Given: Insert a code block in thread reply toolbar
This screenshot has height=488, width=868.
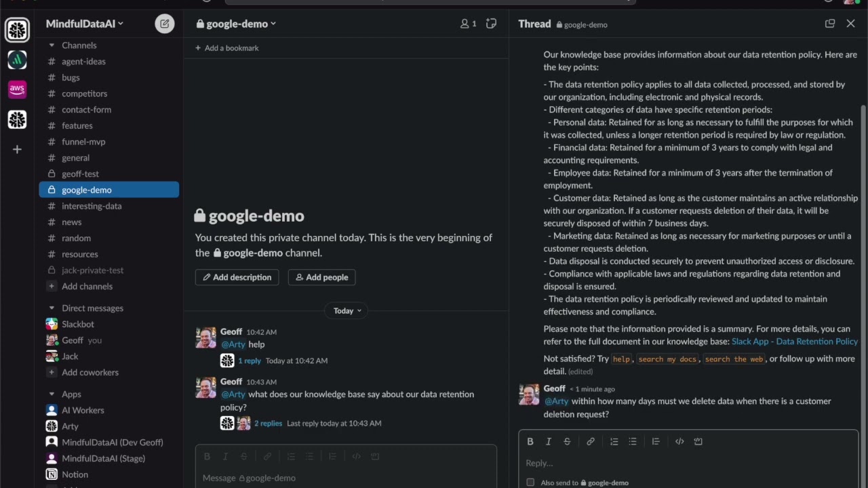Looking at the screenshot, I should pos(698,441).
